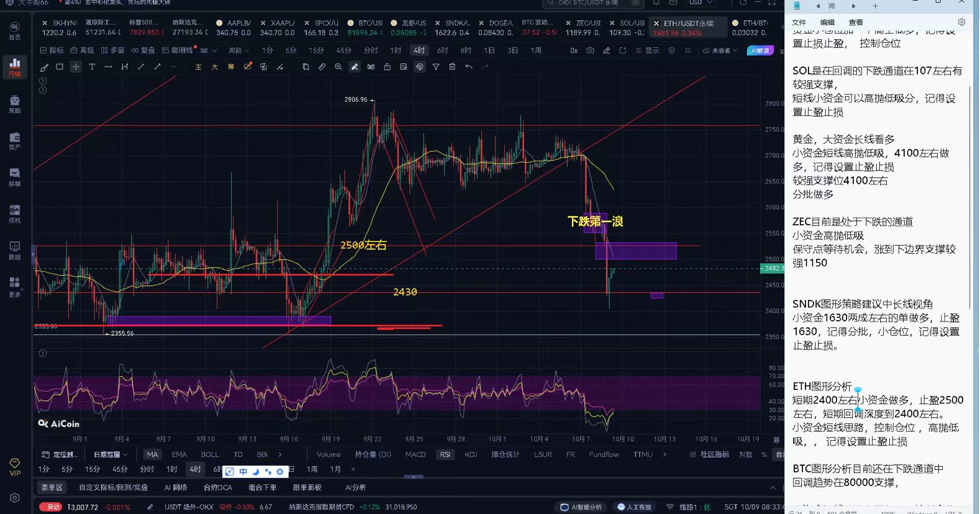The width and height of the screenshot is (980, 514).
Task: Click the trash icon to delete drawings
Action: tap(452, 67)
